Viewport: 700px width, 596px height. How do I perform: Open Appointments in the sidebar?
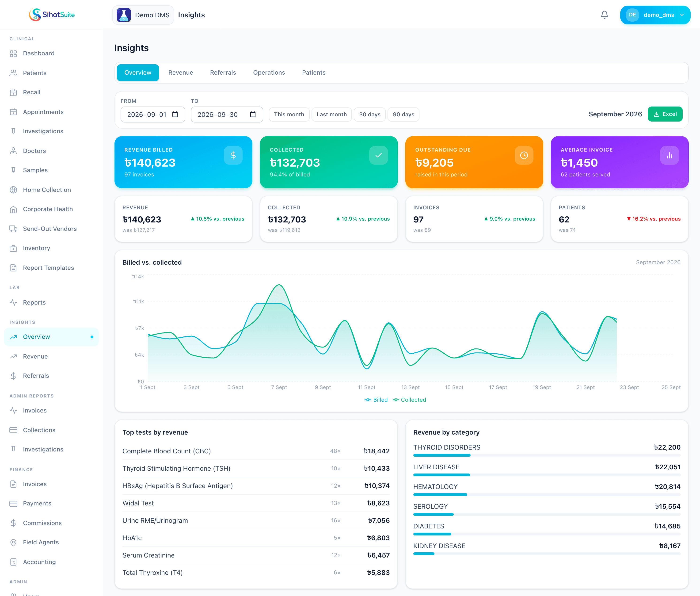pos(51,112)
